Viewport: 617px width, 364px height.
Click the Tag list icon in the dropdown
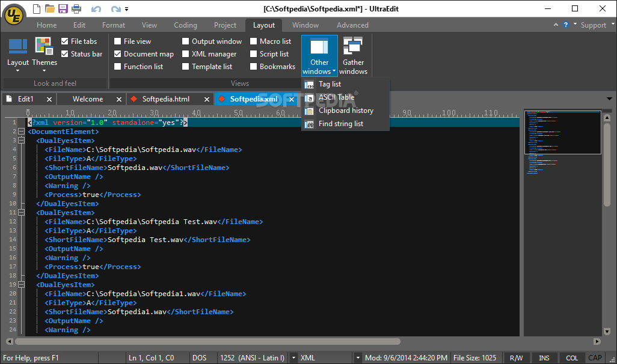[309, 85]
